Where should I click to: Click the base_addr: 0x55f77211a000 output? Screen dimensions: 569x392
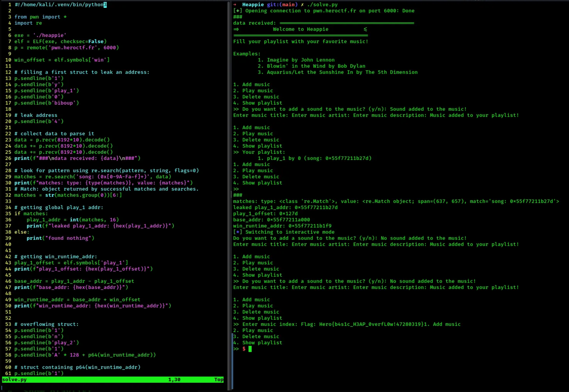pyautogui.click(x=271, y=220)
